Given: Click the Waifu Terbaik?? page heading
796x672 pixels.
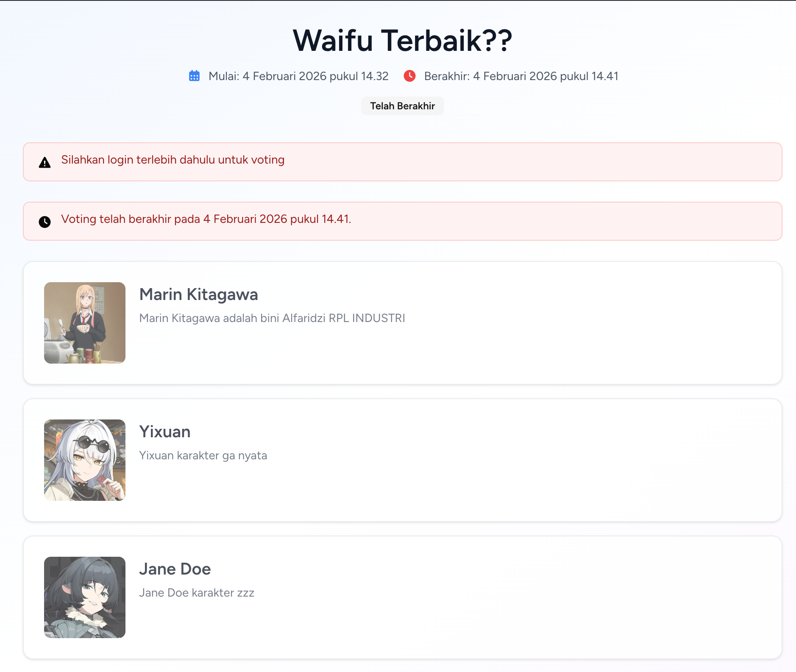Looking at the screenshot, I should 403,41.
